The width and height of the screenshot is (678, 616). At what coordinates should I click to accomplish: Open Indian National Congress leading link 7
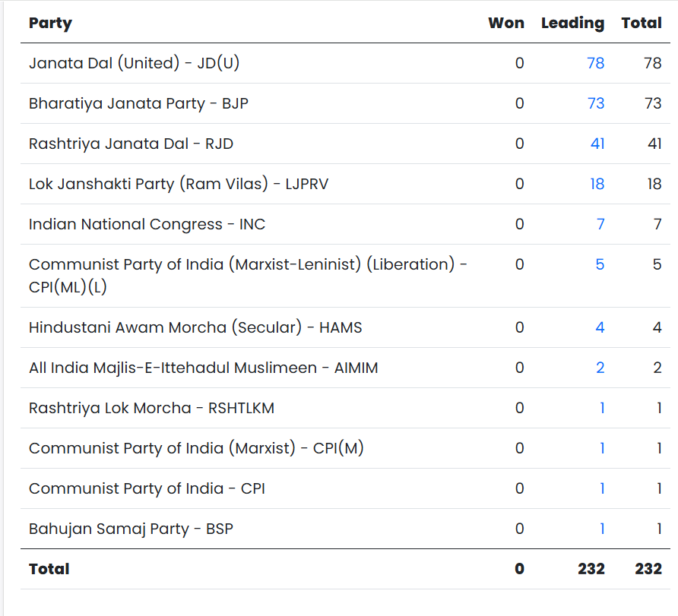click(x=600, y=224)
